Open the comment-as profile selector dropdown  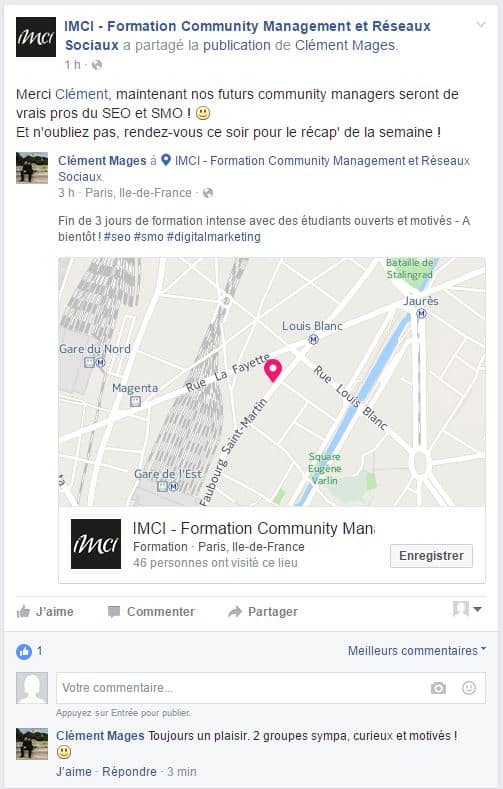(x=467, y=609)
